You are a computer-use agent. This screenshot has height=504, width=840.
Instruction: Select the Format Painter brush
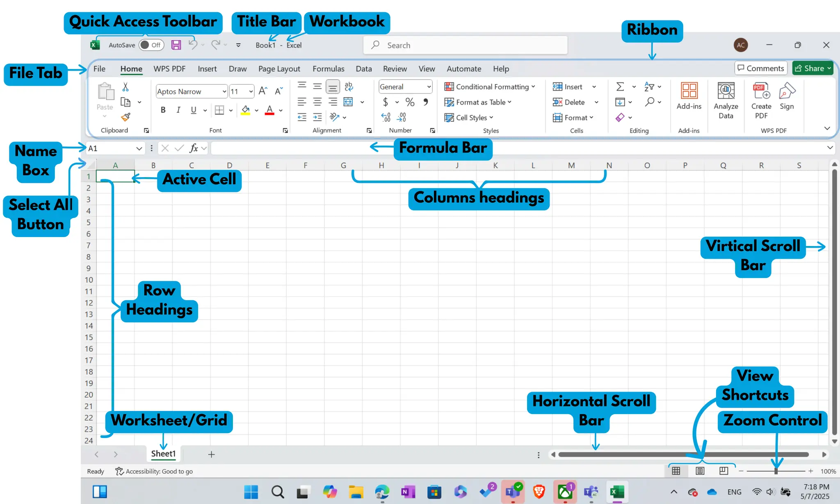coord(126,117)
